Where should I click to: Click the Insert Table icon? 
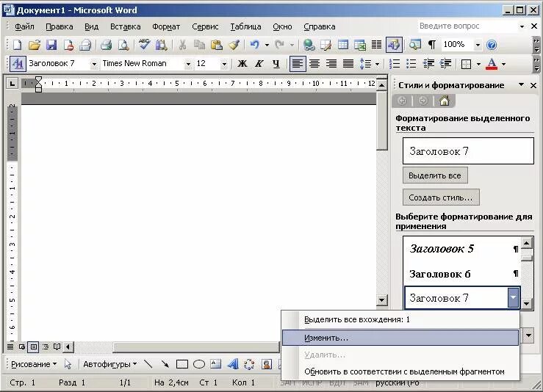(343, 45)
